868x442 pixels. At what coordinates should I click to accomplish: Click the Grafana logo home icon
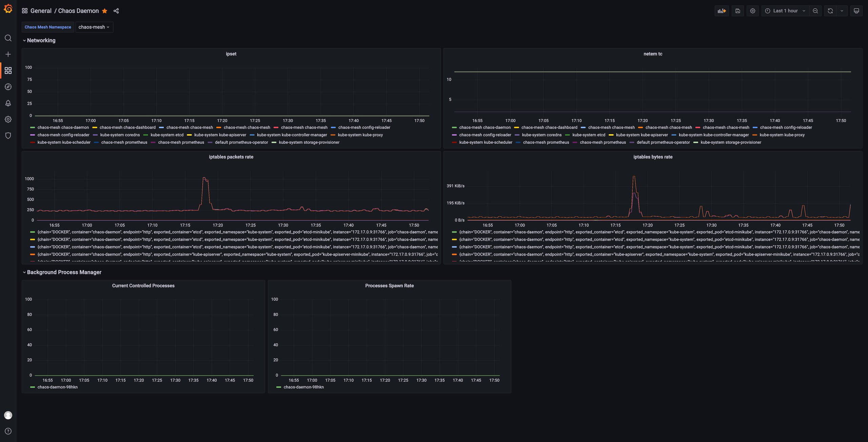tap(8, 9)
